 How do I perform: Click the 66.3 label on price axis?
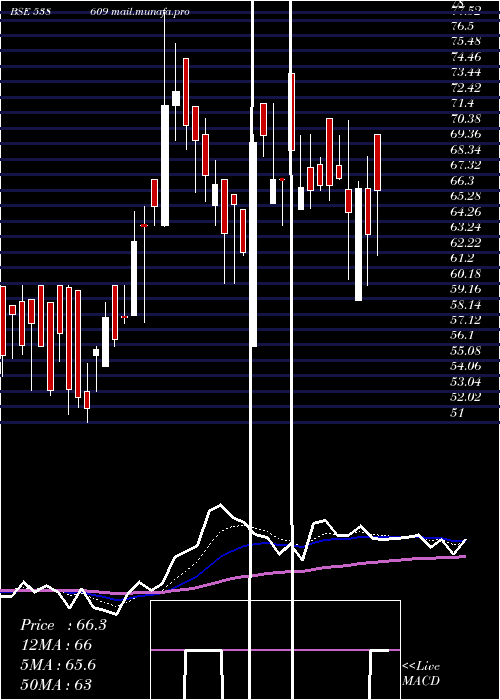[x=462, y=181]
